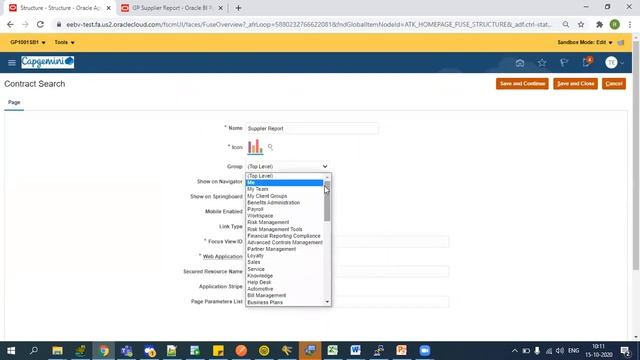Search for an icon using magnifier

click(270, 147)
